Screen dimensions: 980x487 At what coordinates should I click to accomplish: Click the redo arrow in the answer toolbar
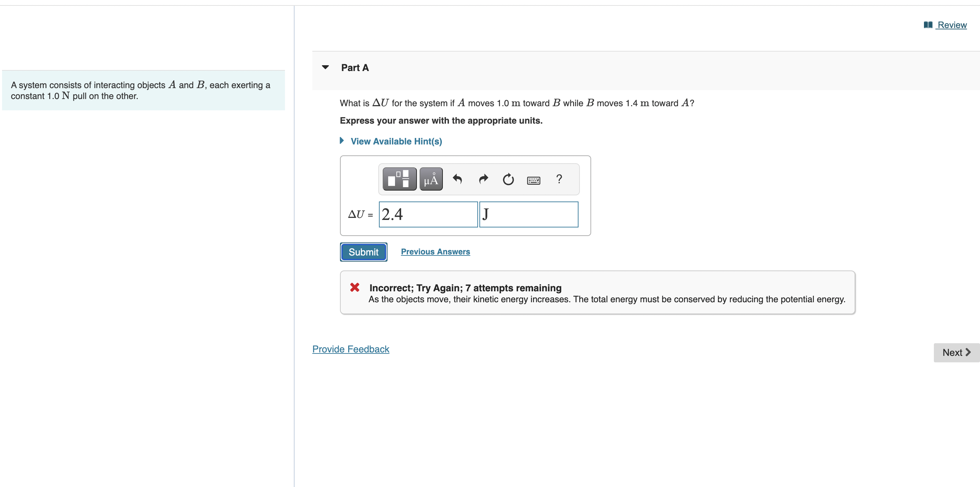(x=483, y=179)
